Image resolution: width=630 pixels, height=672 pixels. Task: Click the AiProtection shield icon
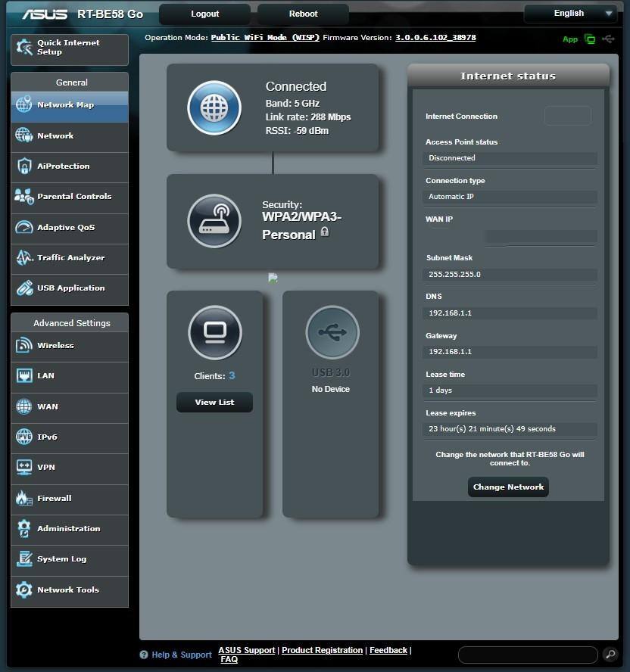tap(25, 166)
